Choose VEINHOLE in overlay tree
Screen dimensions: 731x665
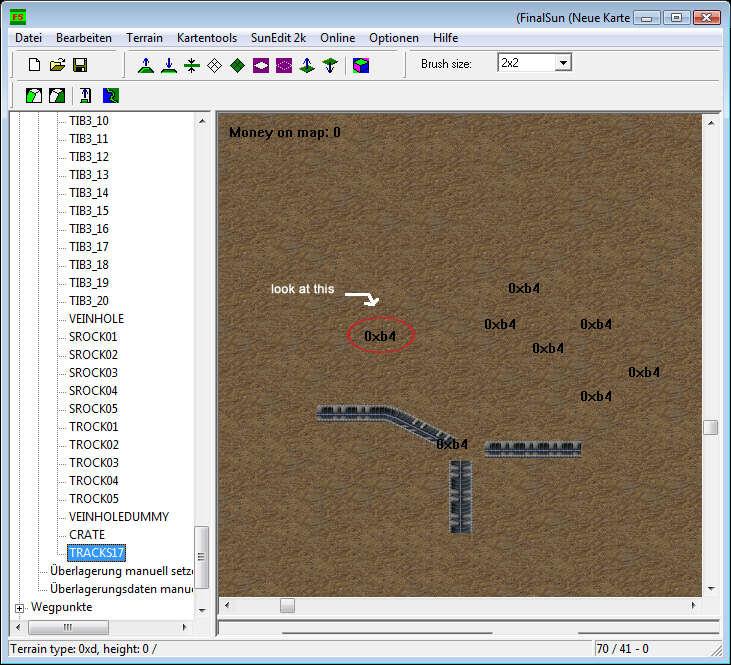pyautogui.click(x=97, y=319)
